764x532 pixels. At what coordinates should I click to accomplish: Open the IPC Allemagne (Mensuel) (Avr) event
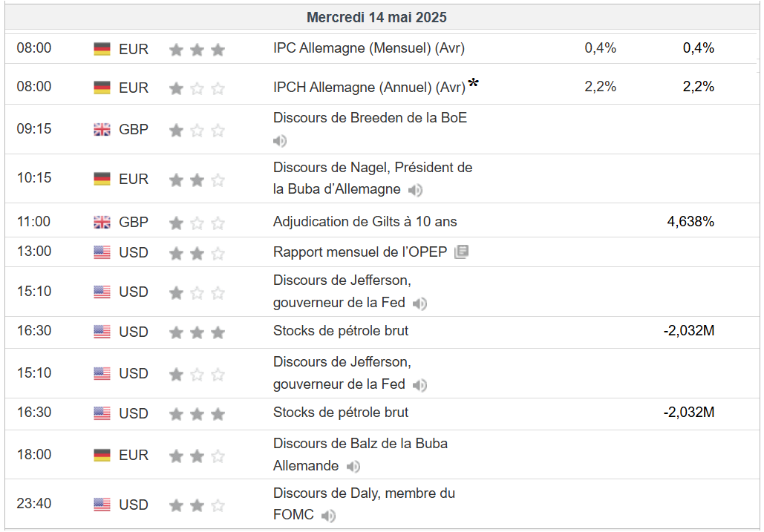coord(368,48)
